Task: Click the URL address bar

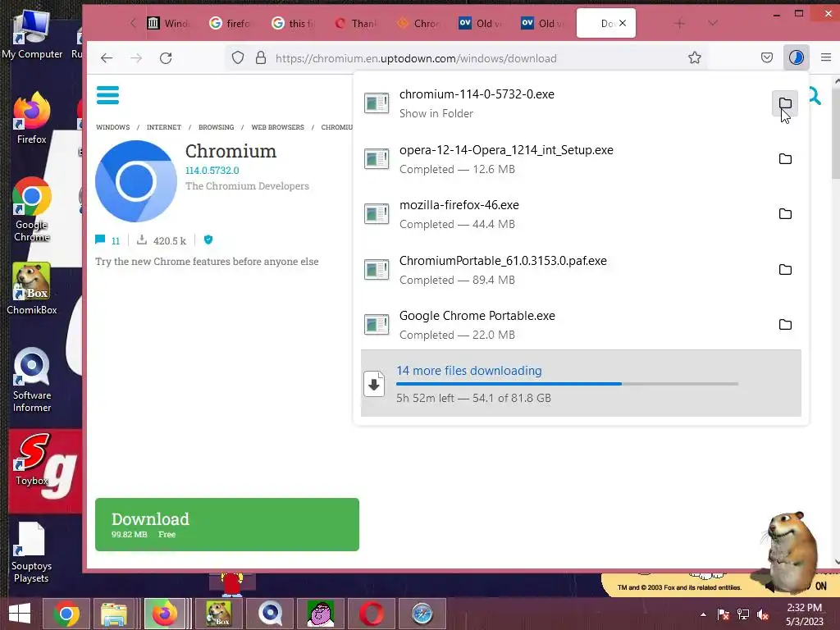Action: [x=466, y=58]
